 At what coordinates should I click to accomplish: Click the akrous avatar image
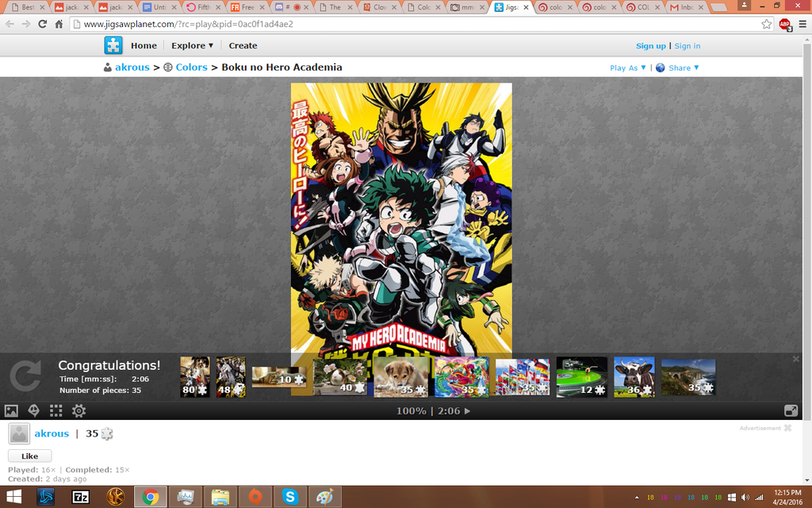tap(19, 433)
